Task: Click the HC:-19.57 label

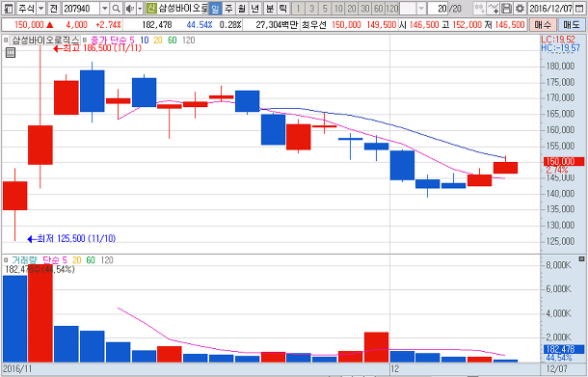Action: (561, 48)
